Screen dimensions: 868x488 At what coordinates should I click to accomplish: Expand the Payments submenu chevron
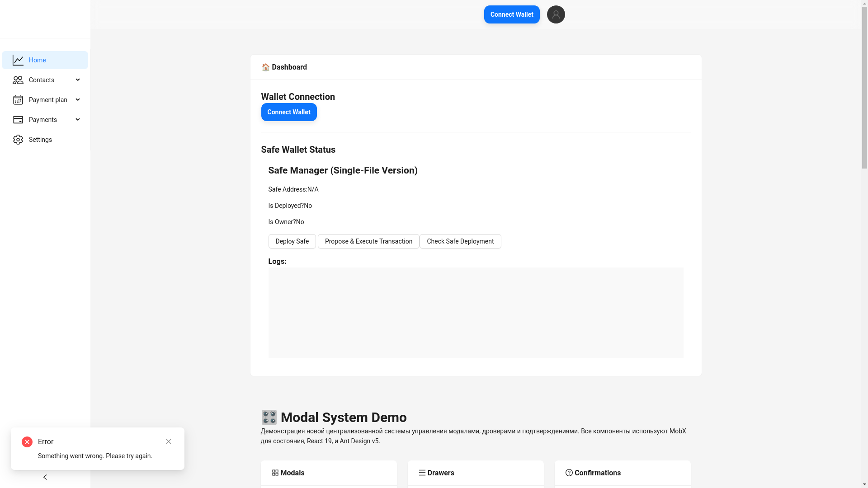tap(77, 120)
